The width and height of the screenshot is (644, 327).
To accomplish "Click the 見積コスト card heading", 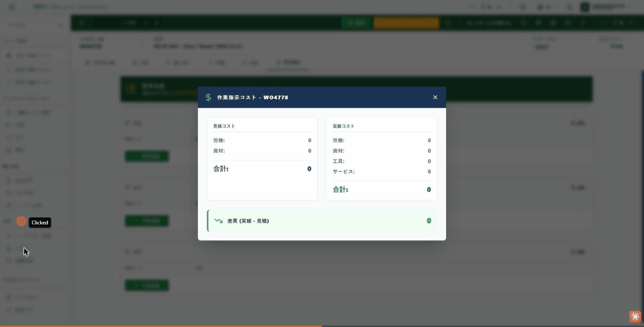I will (224, 126).
